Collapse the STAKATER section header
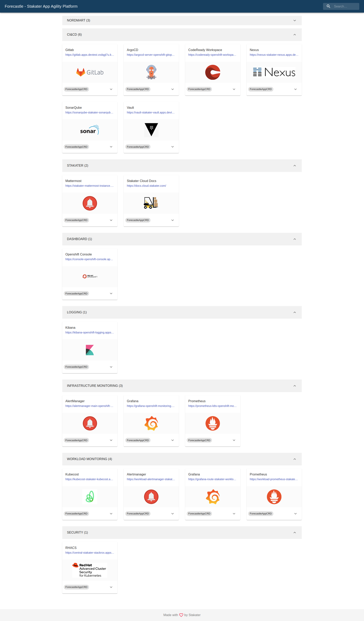The image size is (364, 621). pyautogui.click(x=294, y=166)
